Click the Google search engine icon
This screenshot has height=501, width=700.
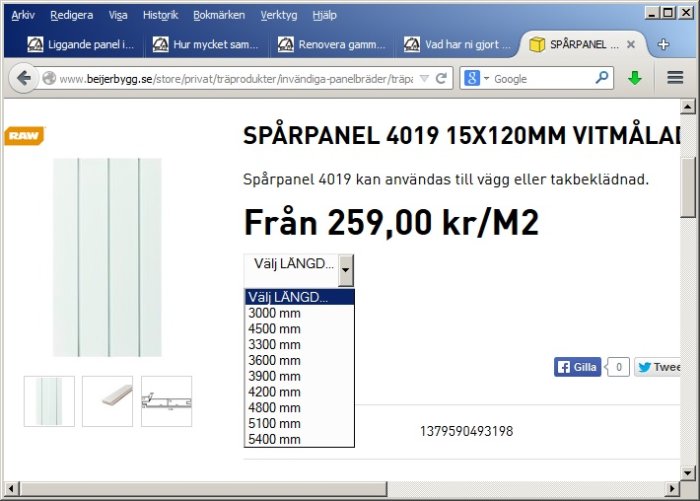coord(472,78)
